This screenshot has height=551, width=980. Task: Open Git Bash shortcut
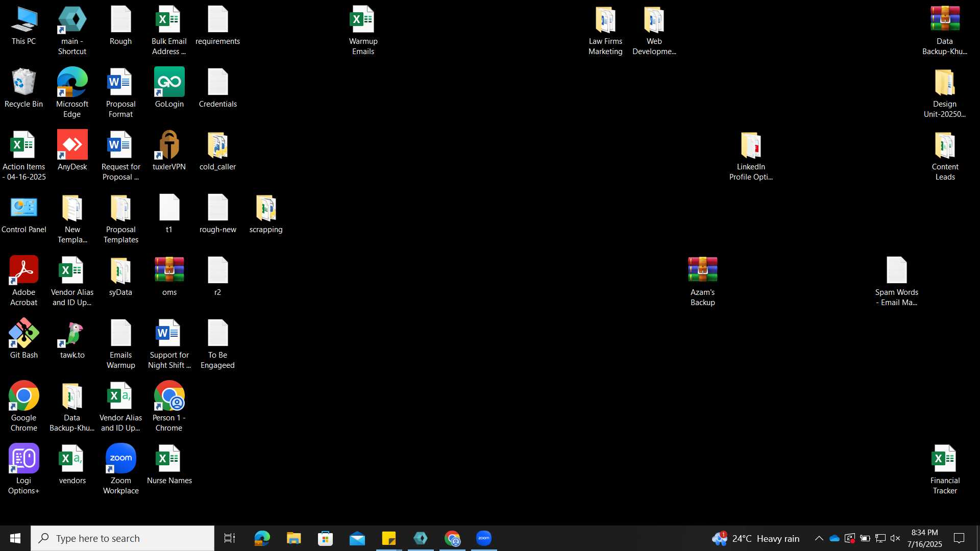tap(23, 339)
